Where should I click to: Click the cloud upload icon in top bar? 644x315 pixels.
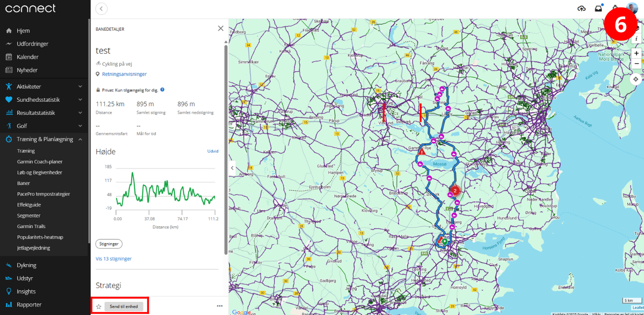[x=581, y=8]
